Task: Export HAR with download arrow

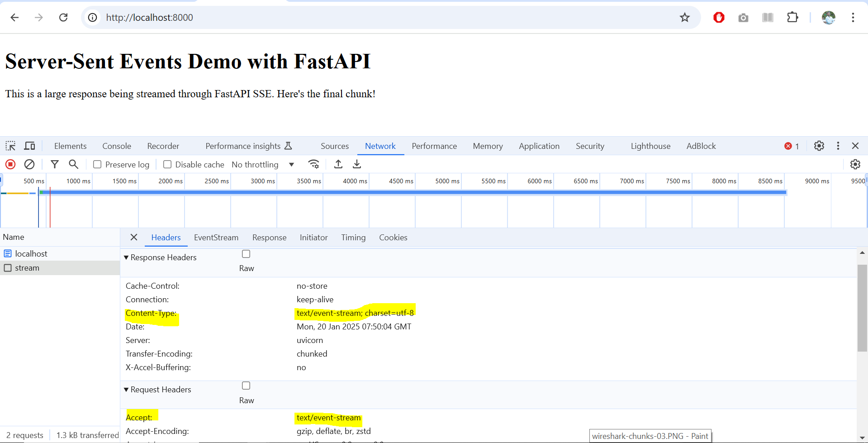Action: click(x=357, y=164)
